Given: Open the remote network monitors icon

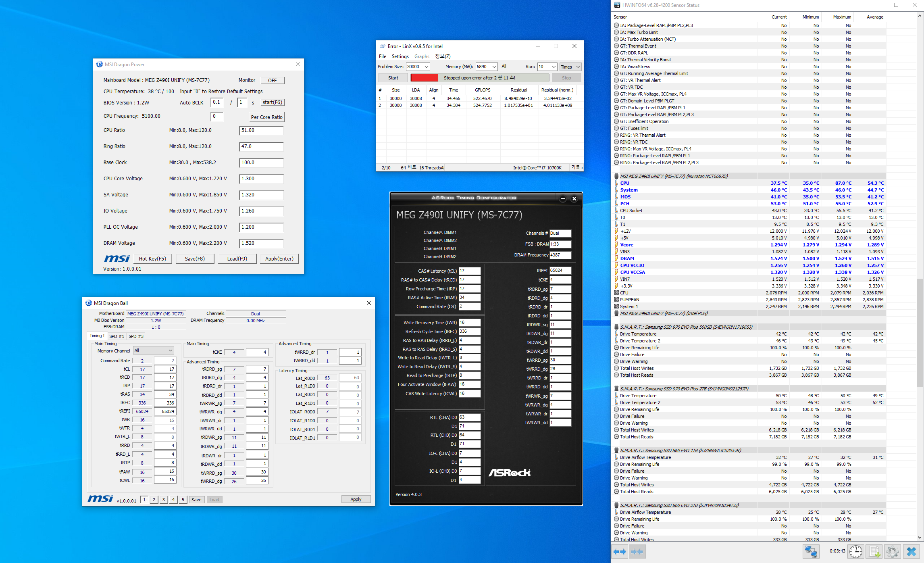Looking at the screenshot, I should click(x=811, y=551).
